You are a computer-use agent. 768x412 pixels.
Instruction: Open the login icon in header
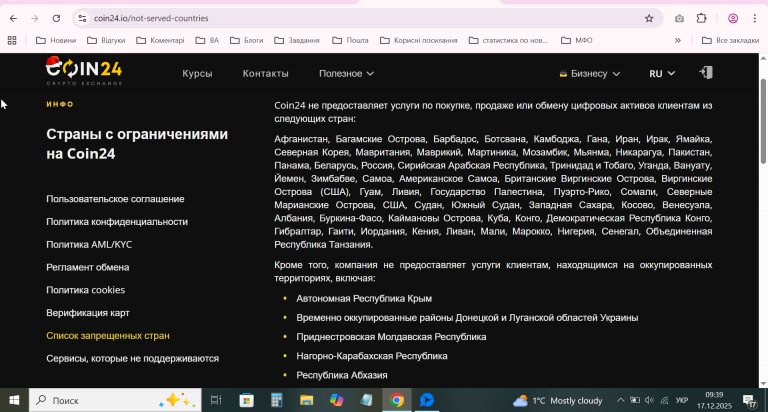click(x=706, y=73)
